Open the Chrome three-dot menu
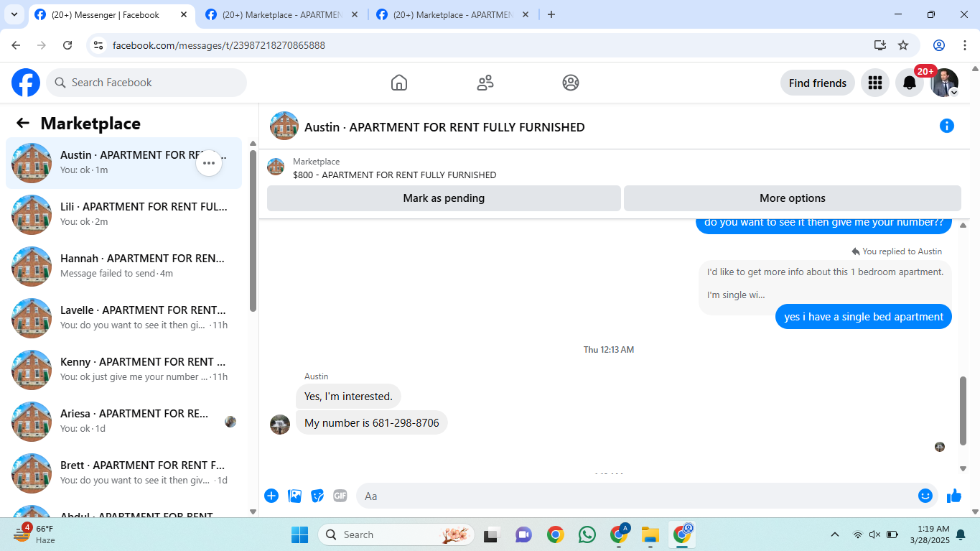The height and width of the screenshot is (551, 980). tap(965, 45)
